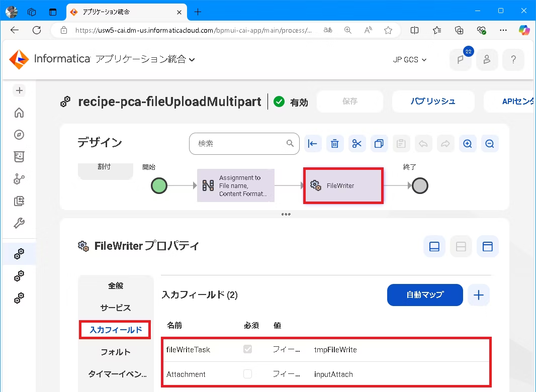
Task: Click the panel splitter three-dots handle
Action: (286, 214)
